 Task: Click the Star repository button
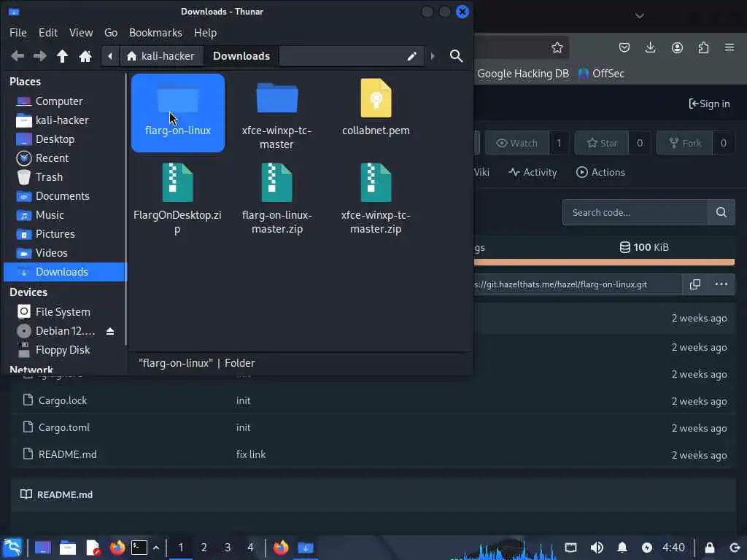pos(602,144)
